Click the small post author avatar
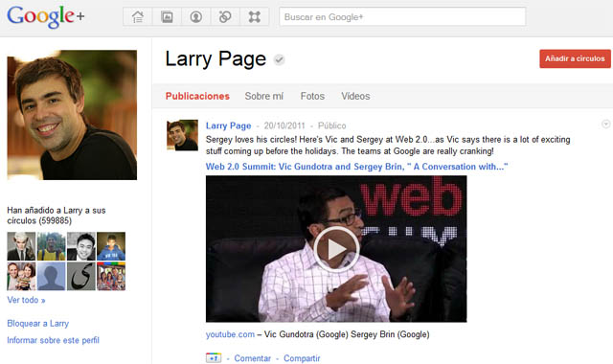The width and height of the screenshot is (613, 364). (x=182, y=135)
